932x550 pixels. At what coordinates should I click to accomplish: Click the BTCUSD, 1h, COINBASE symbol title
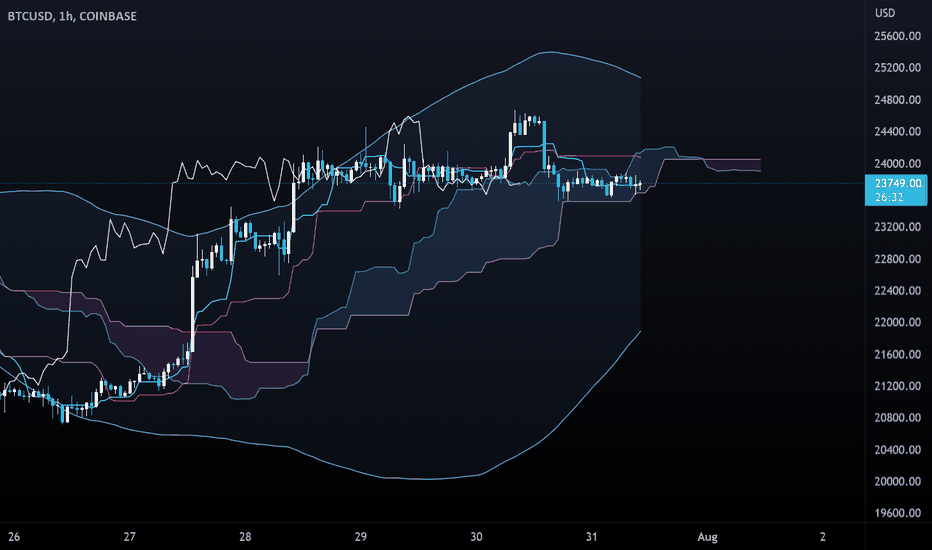72,16
